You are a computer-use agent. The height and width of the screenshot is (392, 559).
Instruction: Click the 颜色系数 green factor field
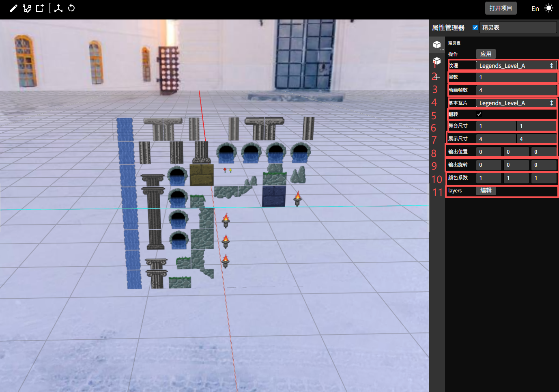pyautogui.click(x=516, y=178)
